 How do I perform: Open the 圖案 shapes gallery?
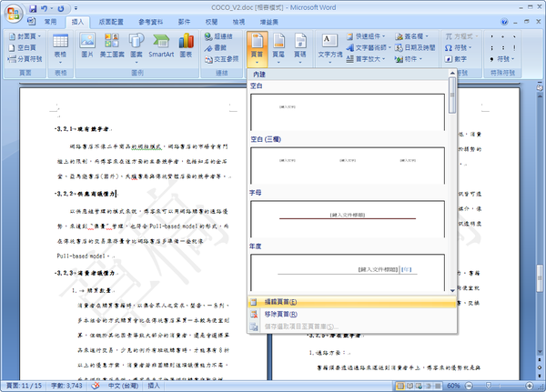tap(136, 48)
